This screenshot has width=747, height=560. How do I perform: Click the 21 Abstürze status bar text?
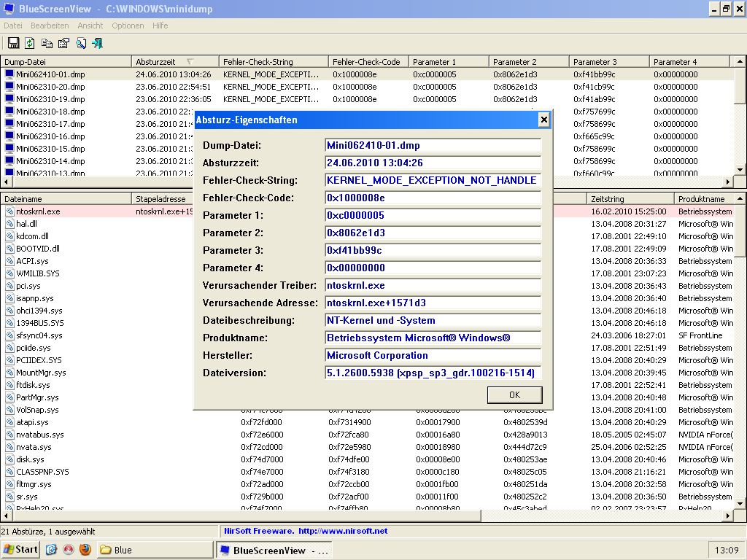pos(47,532)
